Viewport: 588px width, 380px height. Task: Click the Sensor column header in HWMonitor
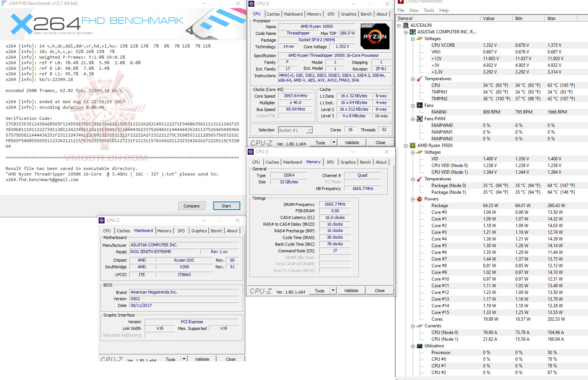click(x=438, y=18)
